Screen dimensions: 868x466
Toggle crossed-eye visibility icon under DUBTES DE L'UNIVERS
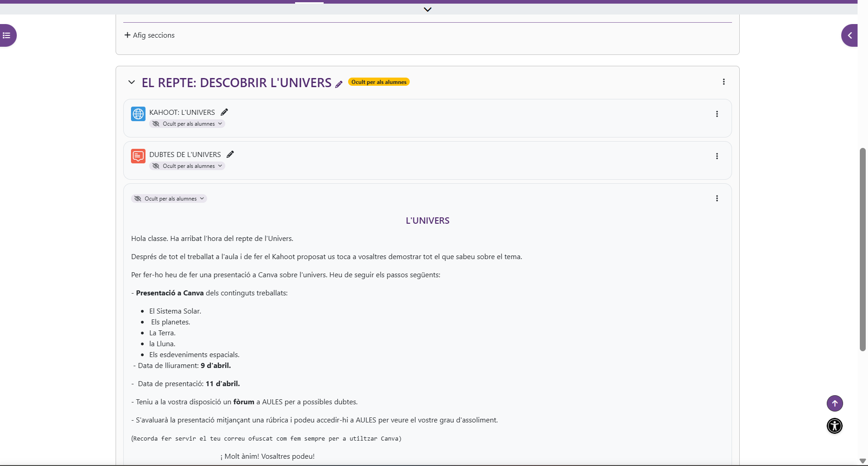[x=156, y=166]
